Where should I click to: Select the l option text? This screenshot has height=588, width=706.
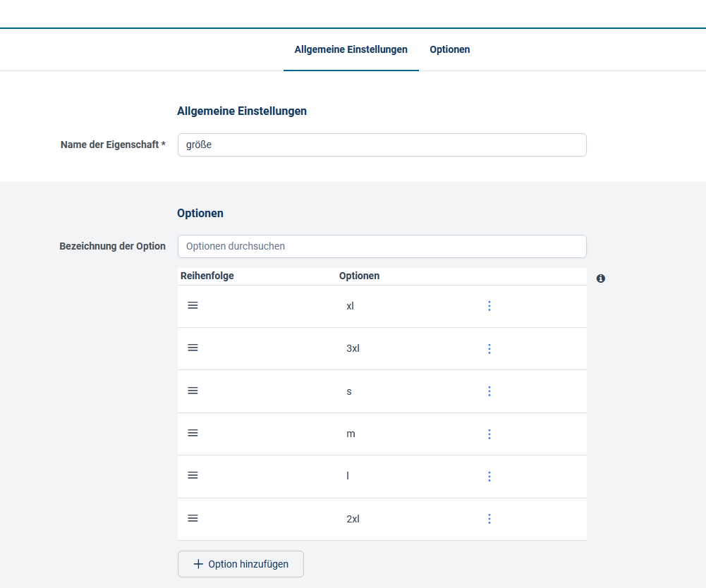coord(348,476)
